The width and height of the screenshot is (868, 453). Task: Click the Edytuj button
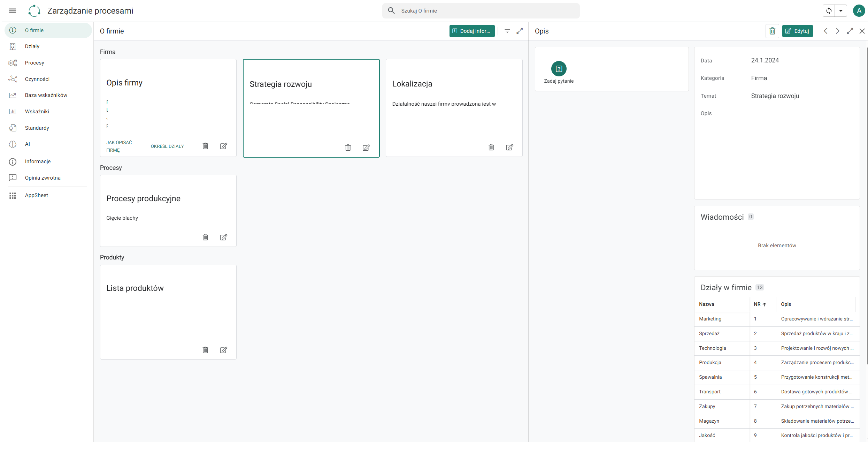(x=797, y=31)
